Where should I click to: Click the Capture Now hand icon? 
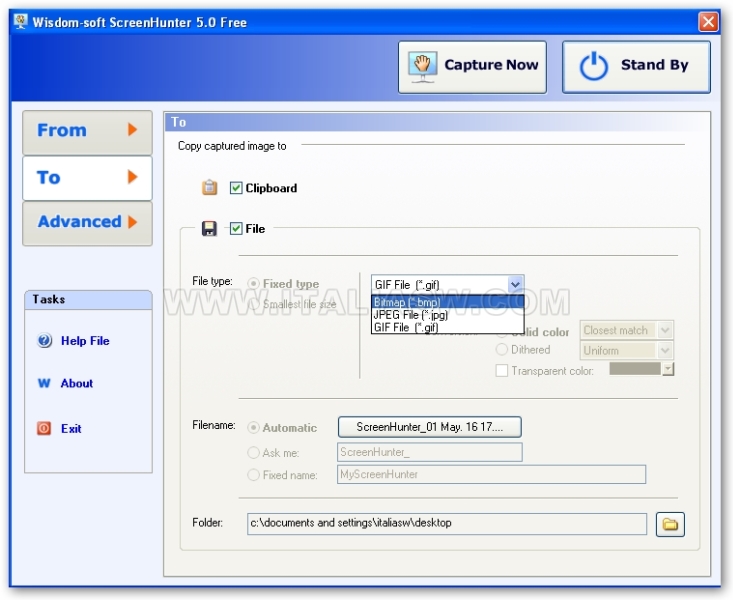pyautogui.click(x=422, y=66)
